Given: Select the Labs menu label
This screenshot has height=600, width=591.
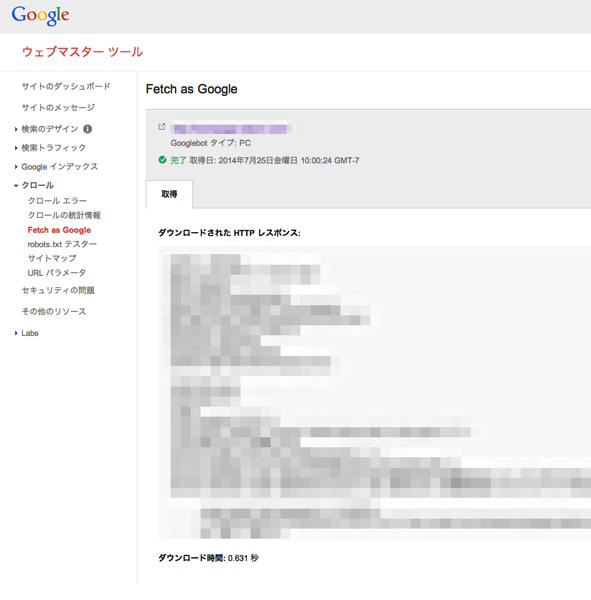Looking at the screenshot, I should point(30,333).
